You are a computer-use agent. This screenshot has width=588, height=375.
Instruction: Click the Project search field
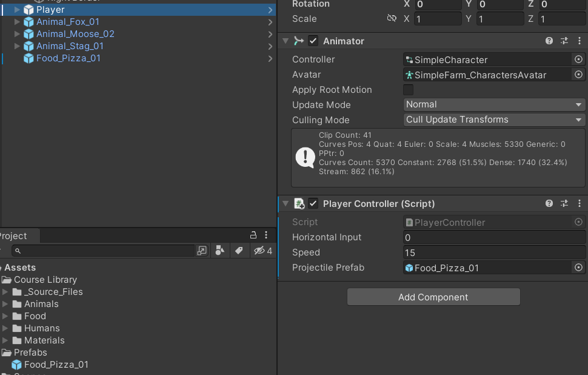click(103, 251)
